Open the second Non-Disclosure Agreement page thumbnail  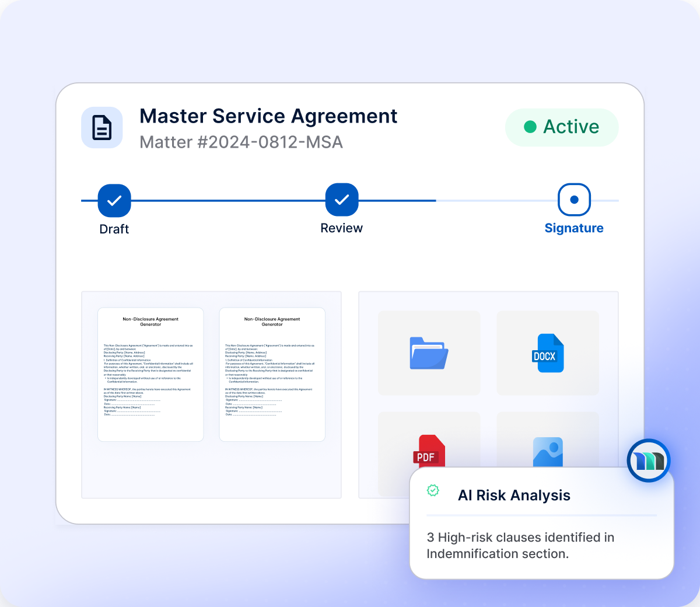tap(272, 375)
